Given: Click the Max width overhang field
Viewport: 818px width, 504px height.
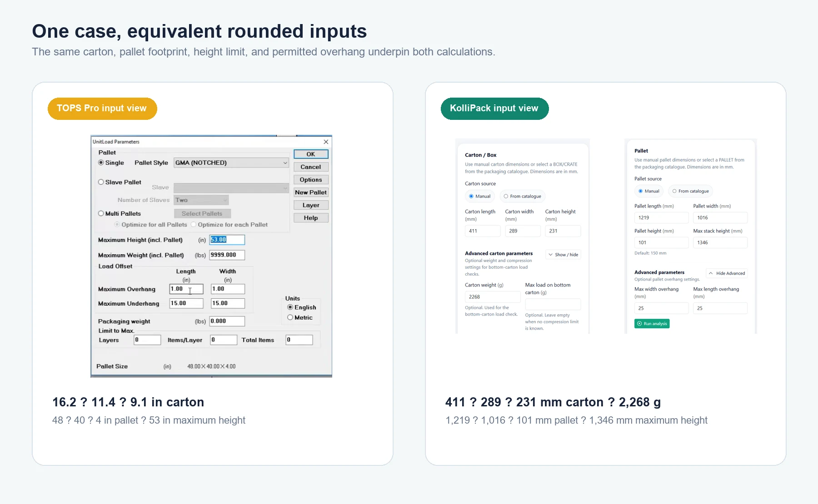Looking at the screenshot, I should [x=662, y=308].
